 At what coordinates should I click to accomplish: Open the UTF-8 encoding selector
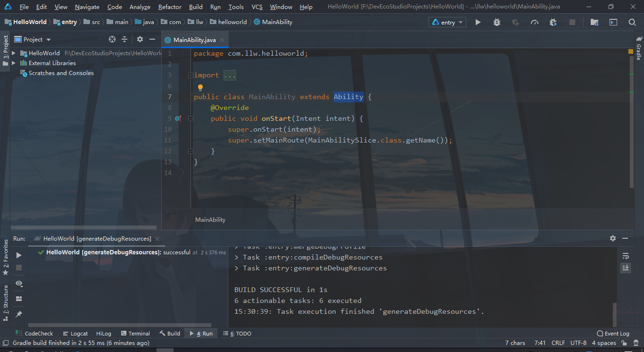tap(578, 343)
